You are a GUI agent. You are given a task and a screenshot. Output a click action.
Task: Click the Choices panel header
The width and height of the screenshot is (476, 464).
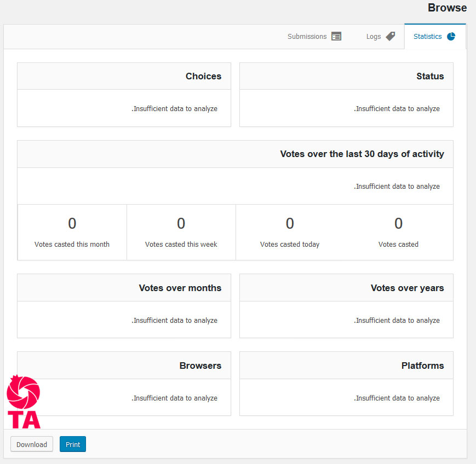(x=203, y=77)
